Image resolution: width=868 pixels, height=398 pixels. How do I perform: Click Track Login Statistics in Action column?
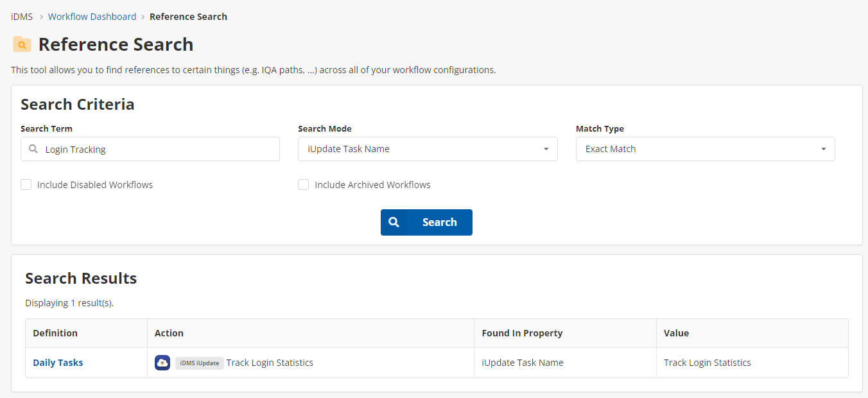click(270, 363)
